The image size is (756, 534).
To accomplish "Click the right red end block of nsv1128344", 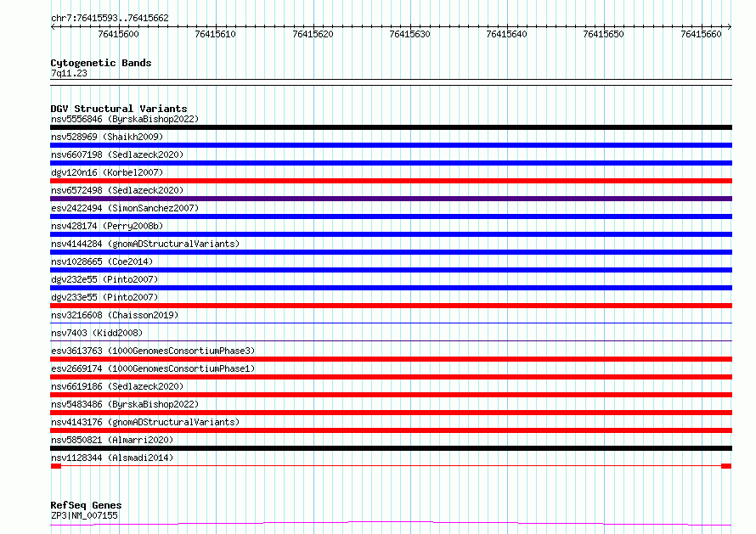I will coord(726,466).
